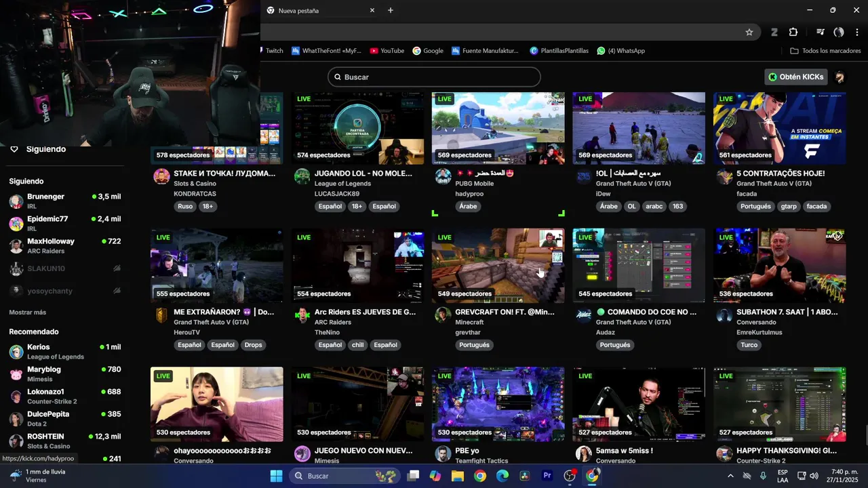Screen dimensions: 868x488
Task: Open Kerios recommended channel
Action: click(x=65, y=351)
